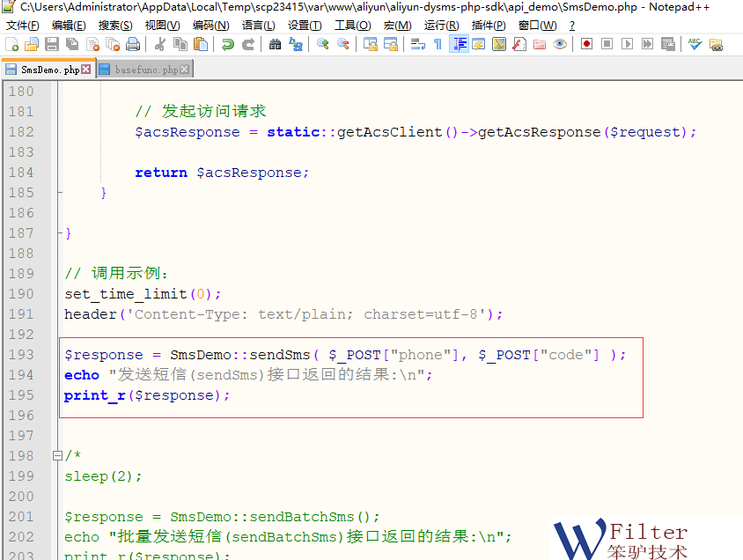
Task: Click the Undo arrow icon
Action: click(228, 44)
